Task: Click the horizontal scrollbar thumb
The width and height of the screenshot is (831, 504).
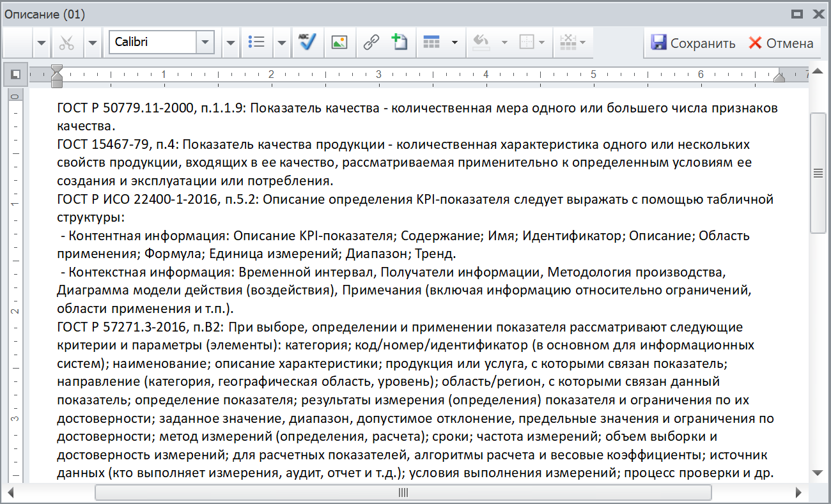Action: [x=403, y=493]
